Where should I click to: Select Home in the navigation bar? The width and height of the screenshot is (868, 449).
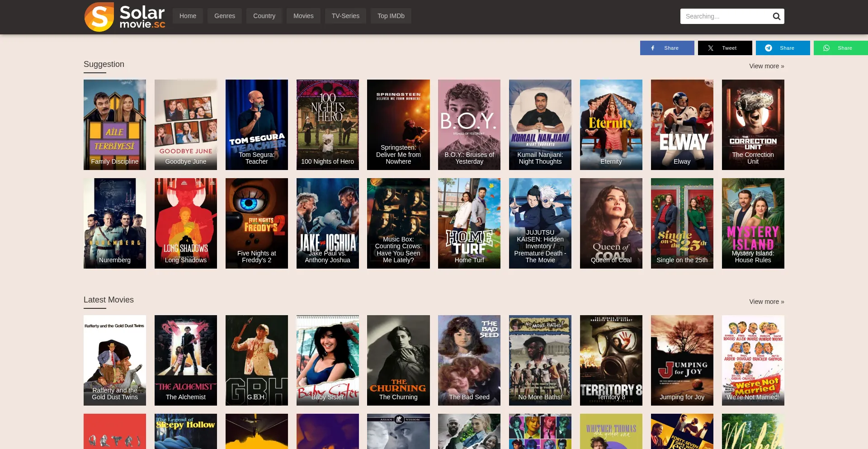pyautogui.click(x=188, y=16)
